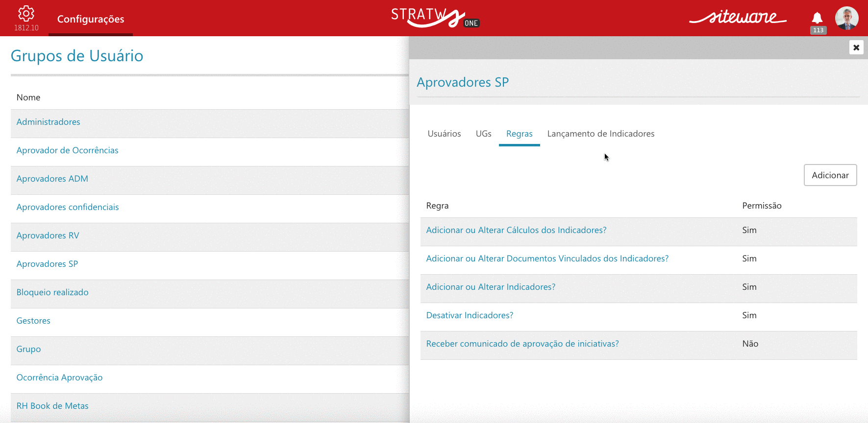Open the Aprovador de Ocorrências group
This screenshot has width=868, height=423.
tap(67, 150)
